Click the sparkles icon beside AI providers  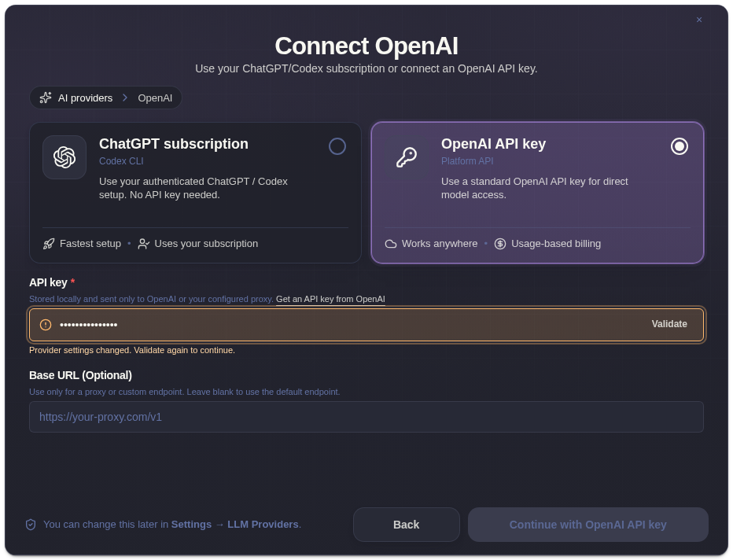click(46, 98)
